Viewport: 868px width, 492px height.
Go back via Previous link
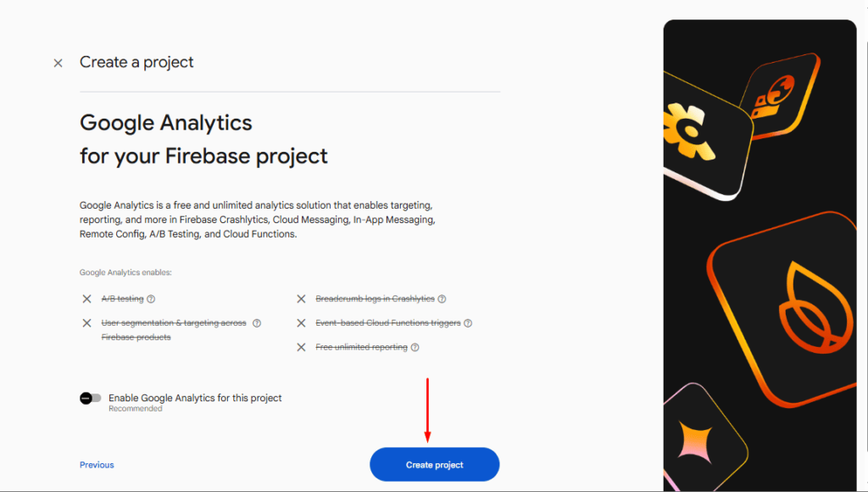click(x=97, y=465)
